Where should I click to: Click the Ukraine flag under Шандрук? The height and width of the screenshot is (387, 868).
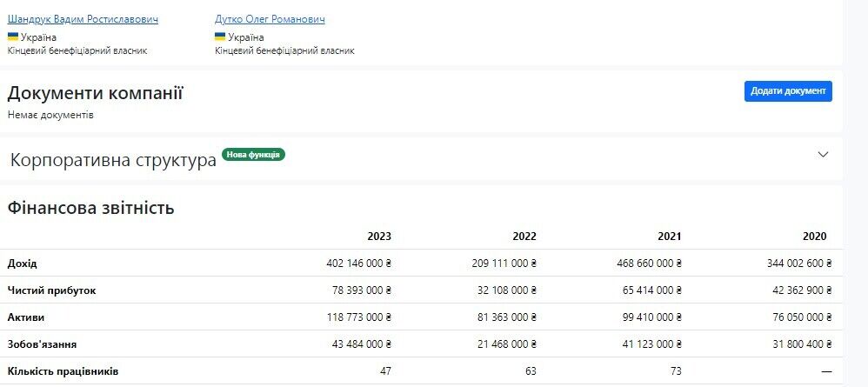click(x=13, y=37)
